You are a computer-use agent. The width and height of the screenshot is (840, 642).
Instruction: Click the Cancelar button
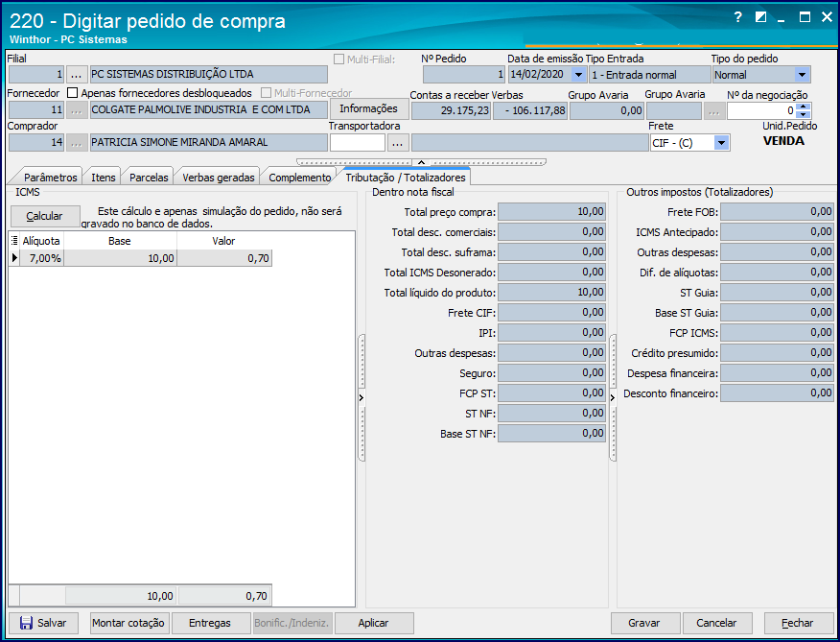coord(717,623)
